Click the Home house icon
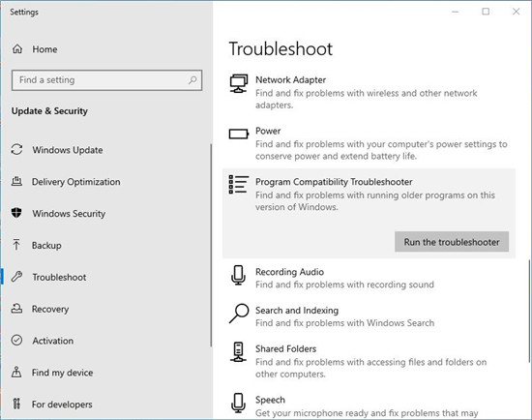The height and width of the screenshot is (420, 532). (17, 49)
